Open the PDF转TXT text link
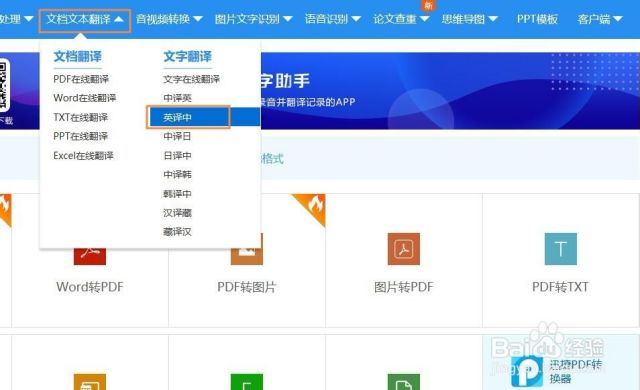This screenshot has height=390, width=640. (x=560, y=287)
